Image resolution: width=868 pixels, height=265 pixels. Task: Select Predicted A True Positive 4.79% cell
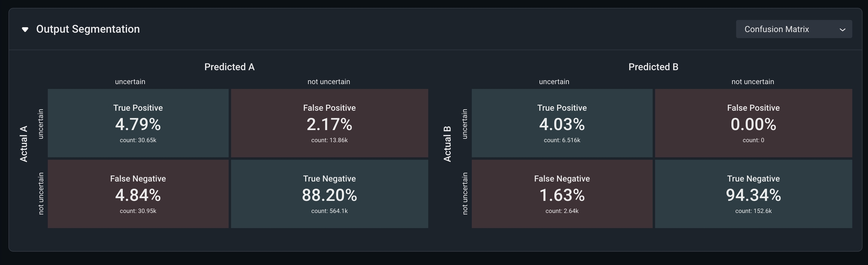coord(138,123)
